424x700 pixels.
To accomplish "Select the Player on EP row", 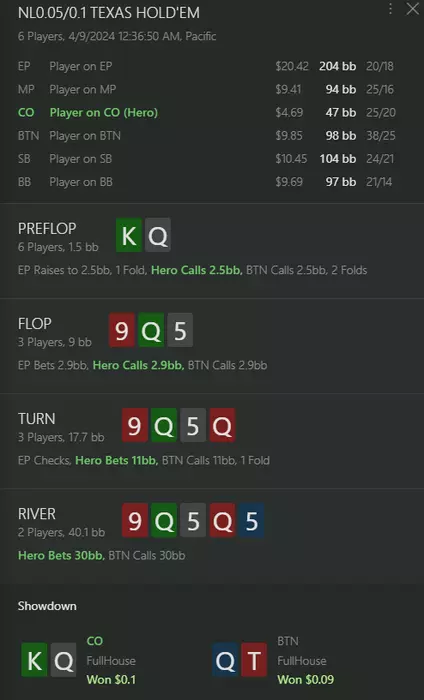I will pos(207,66).
